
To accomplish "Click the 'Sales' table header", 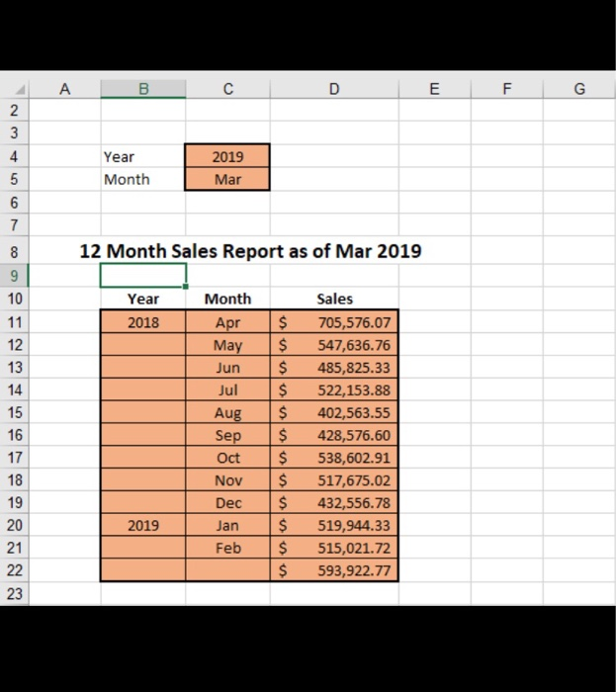I will 334,299.
